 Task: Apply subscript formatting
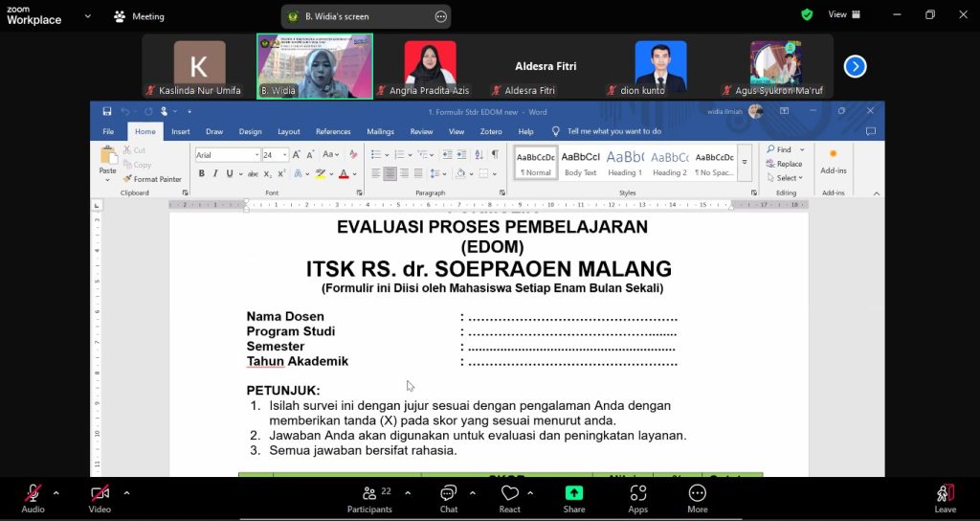tap(268, 174)
